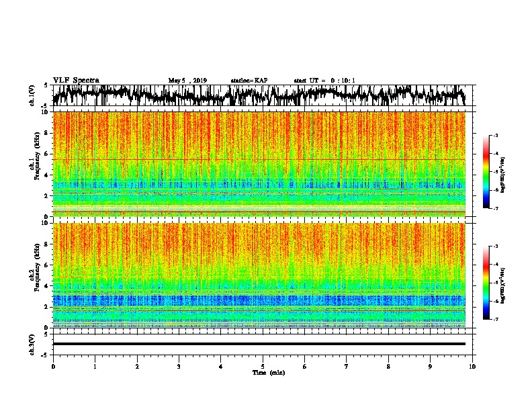This screenshot has width=532, height=411.
Task: Click time axis tick label "4"
Action: click(220, 367)
